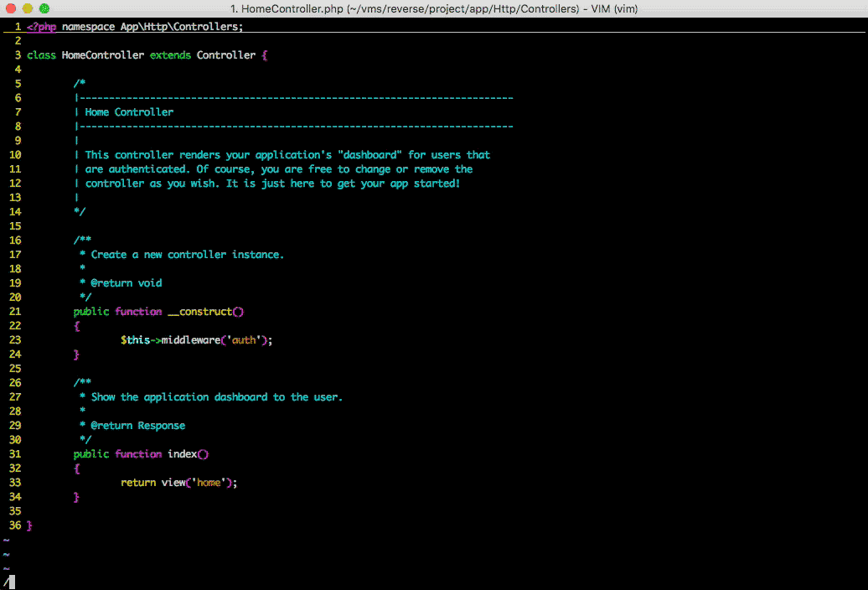
Task: Click the closing brace on line 34
Action: point(76,497)
